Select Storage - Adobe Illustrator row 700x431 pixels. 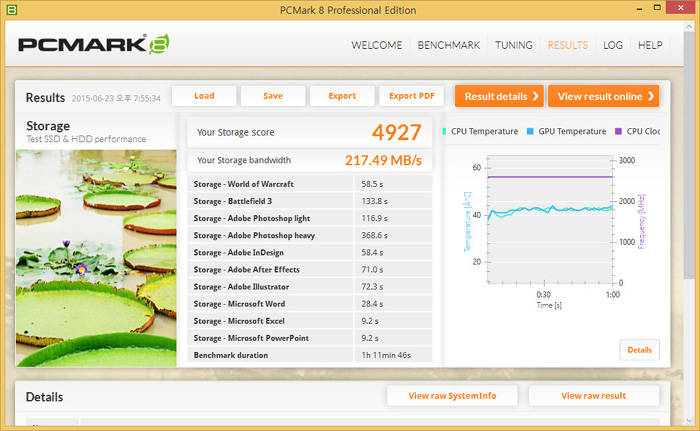coord(310,287)
